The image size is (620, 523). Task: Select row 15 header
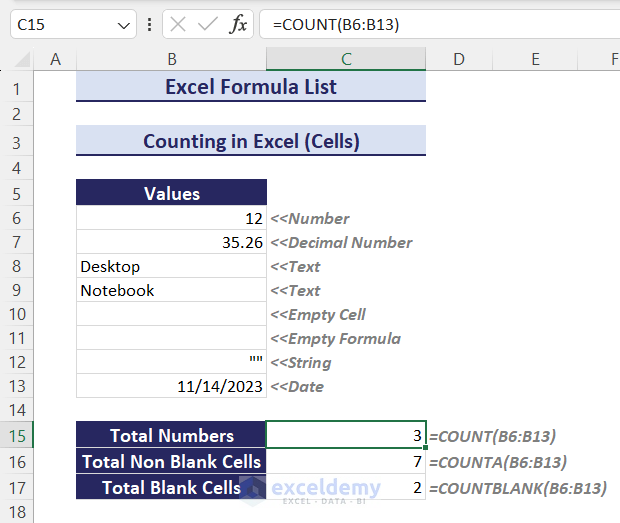[17, 435]
